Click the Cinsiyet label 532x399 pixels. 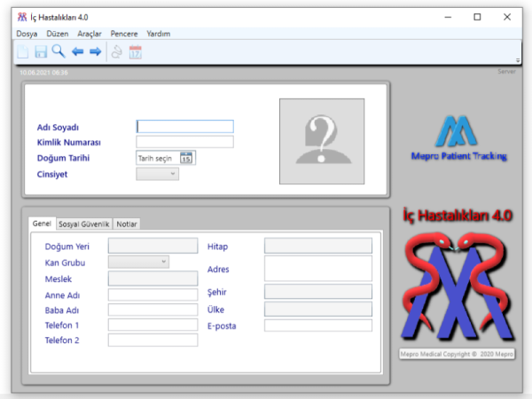point(52,175)
